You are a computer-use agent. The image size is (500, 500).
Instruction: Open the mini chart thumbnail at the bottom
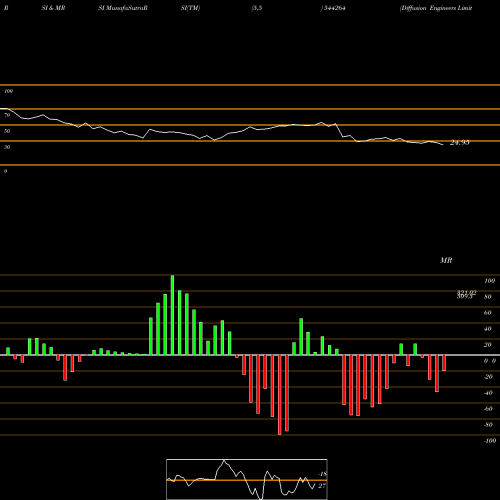247,479
